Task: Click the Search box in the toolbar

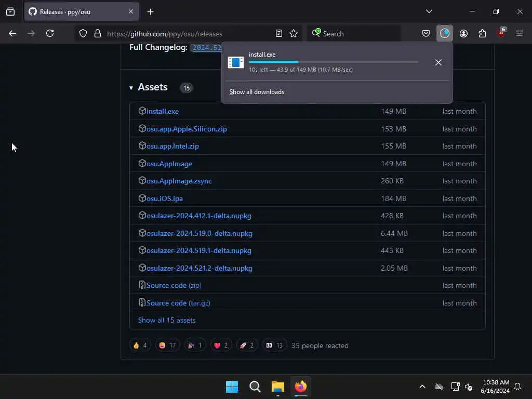Action: (353, 34)
